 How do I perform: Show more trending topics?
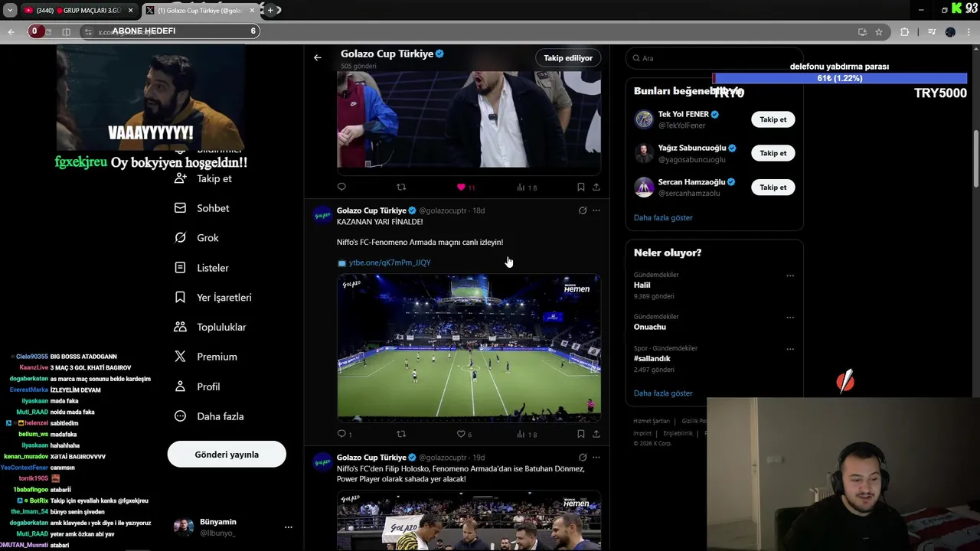tap(663, 393)
